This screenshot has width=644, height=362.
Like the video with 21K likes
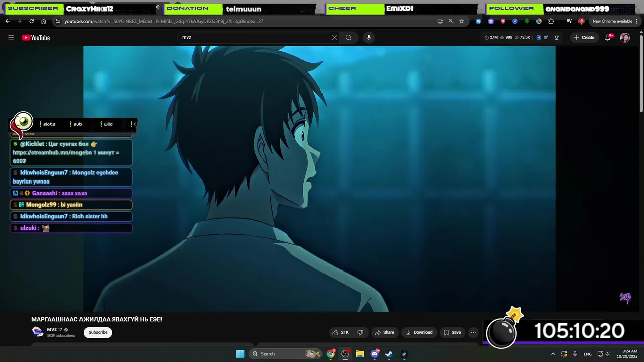(x=341, y=332)
